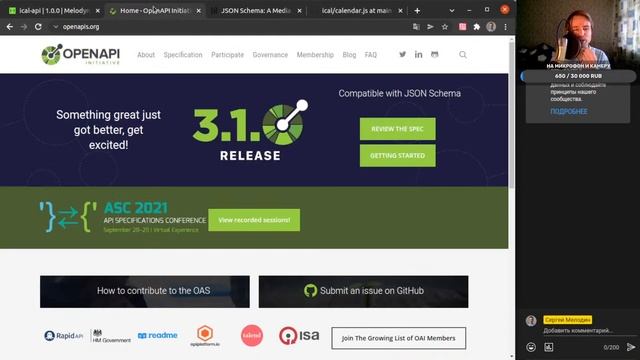Screen dimensions: 640x360
Task: Click the 650 / 30 000 RUB progress bar
Action: pyautogui.click(x=578, y=76)
